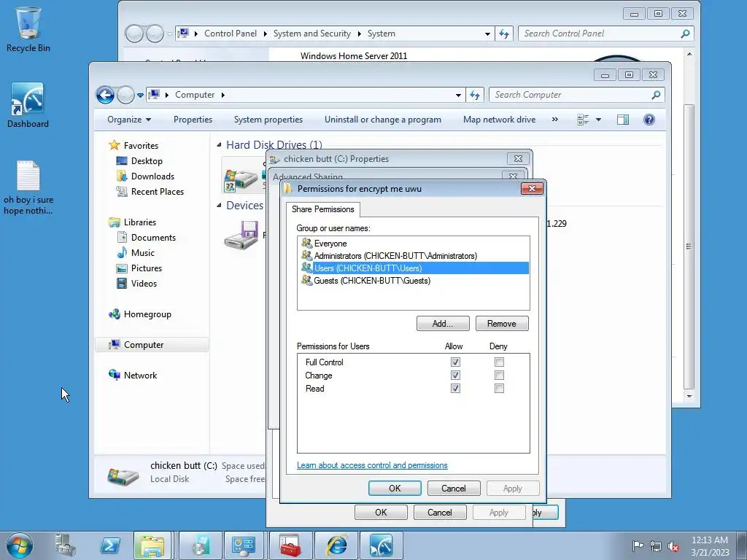The image size is (747, 560).
Task: Select the chicken butt C: drive icon
Action: 241,180
